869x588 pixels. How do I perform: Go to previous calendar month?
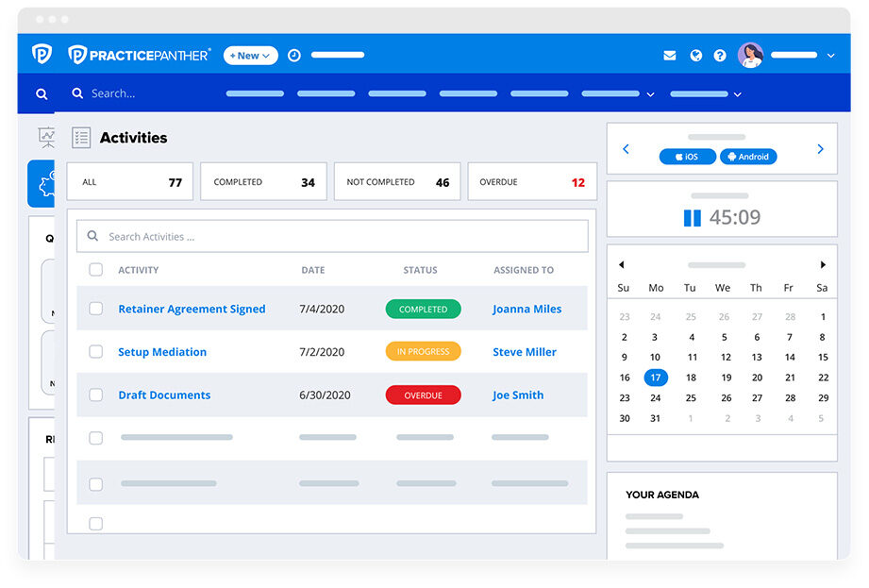pos(621,265)
